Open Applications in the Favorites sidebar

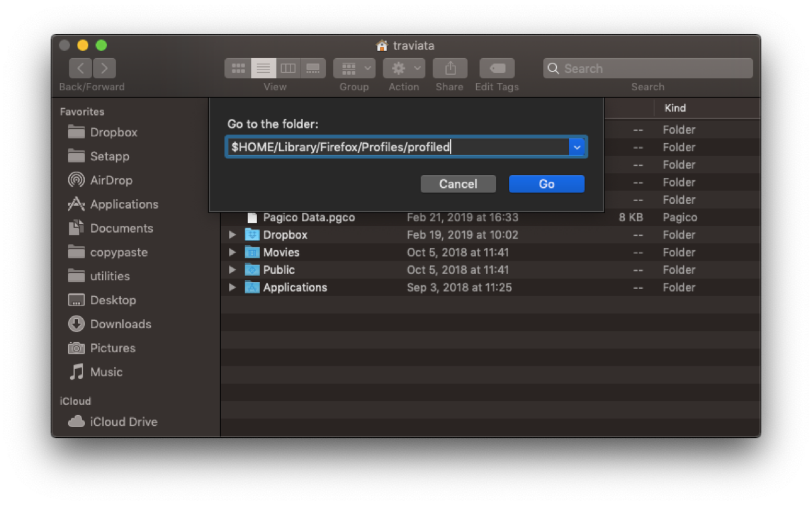click(114, 205)
